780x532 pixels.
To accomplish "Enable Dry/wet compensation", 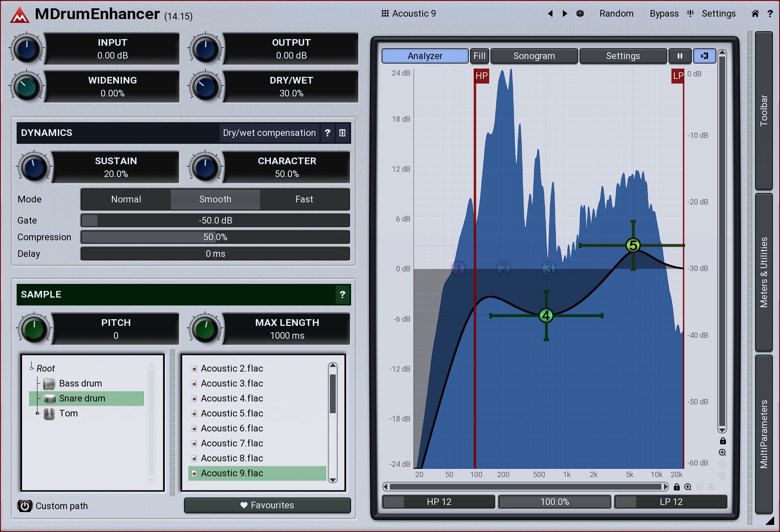I will (x=269, y=133).
